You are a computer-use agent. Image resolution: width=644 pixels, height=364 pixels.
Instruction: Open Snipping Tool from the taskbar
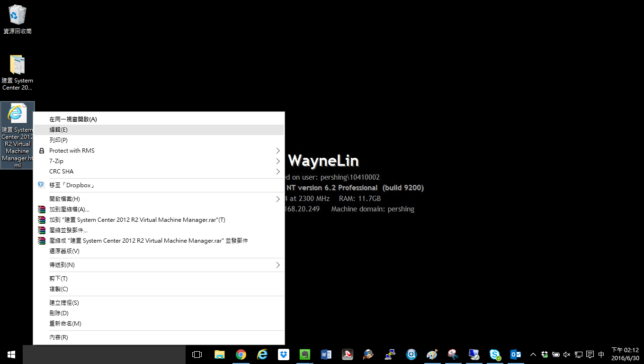[x=453, y=355]
